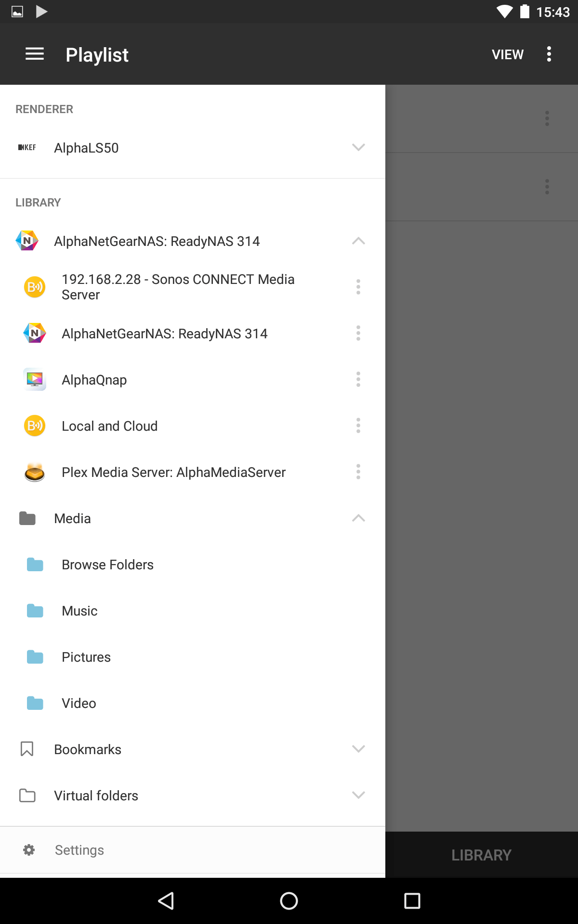Select the AlphaQnap library
This screenshot has width=578, height=924.
(94, 380)
